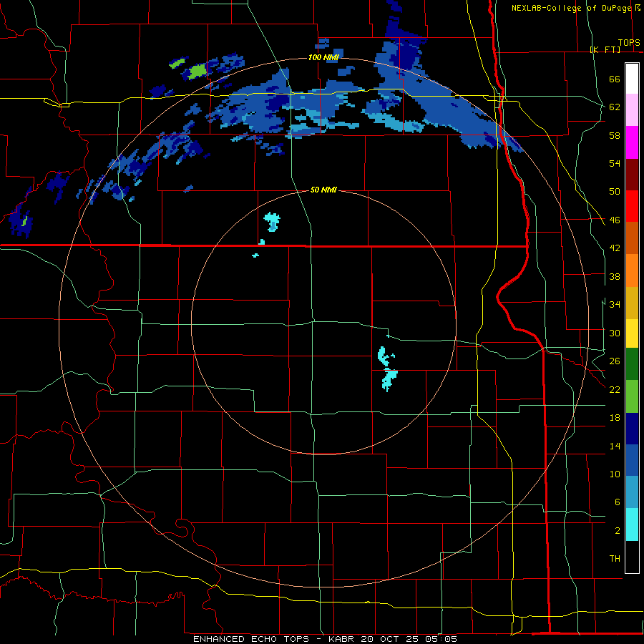
Task: Select the "26" legend value
Action: (x=615, y=361)
